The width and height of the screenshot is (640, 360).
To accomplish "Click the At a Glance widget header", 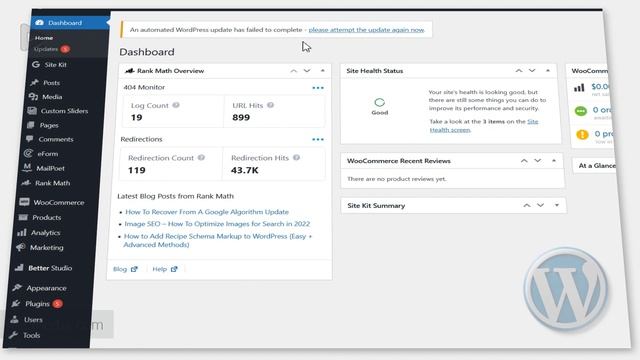I will [x=595, y=165].
